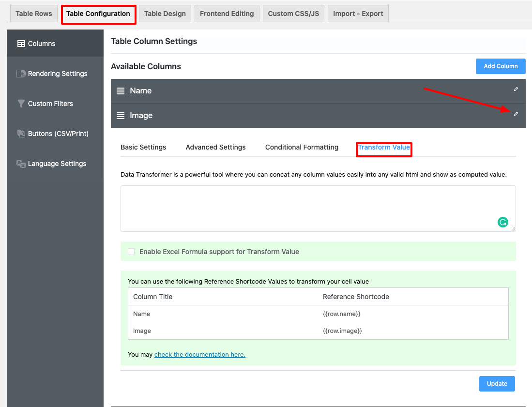Open the Advanced Settings tab
The image size is (532, 407).
tap(215, 147)
